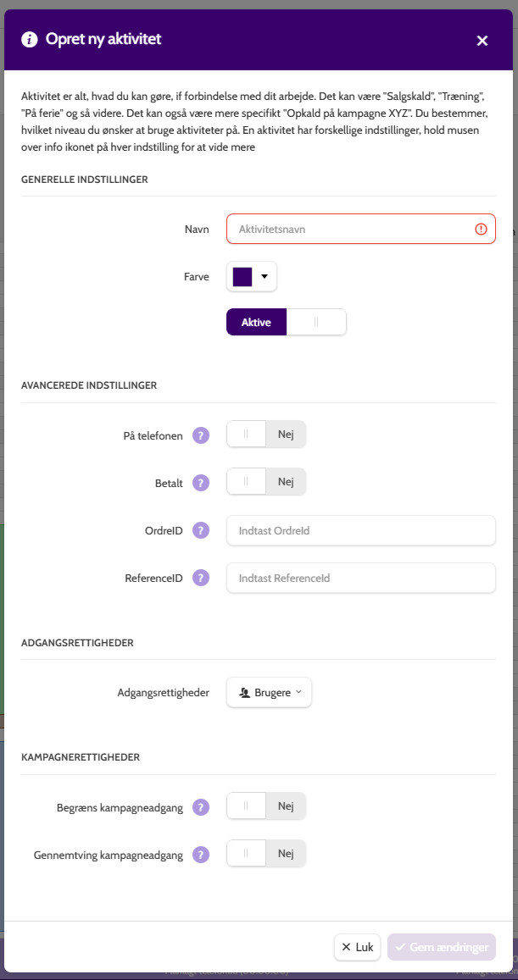Click the help icon next to ReferenceID
Image resolution: width=518 pixels, height=980 pixels.
200,579
